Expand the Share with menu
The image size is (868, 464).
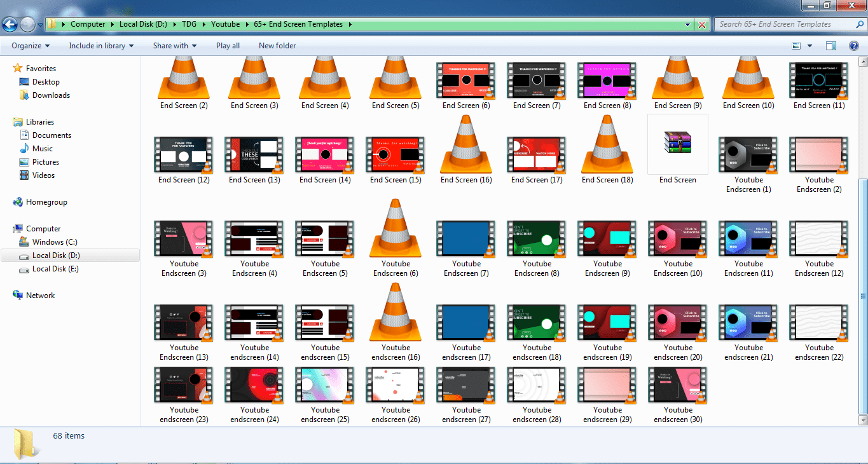(x=174, y=46)
